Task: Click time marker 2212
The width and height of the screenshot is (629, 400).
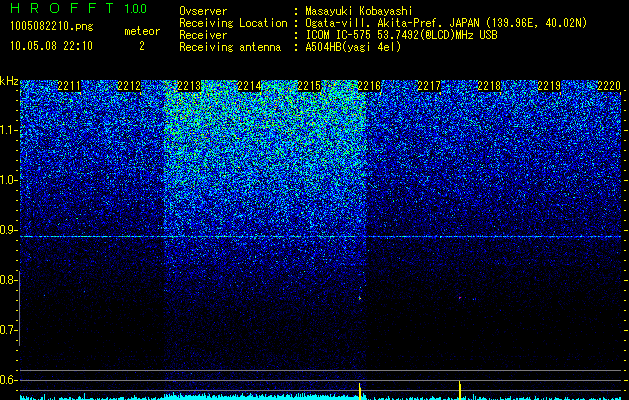Action: pyautogui.click(x=129, y=86)
